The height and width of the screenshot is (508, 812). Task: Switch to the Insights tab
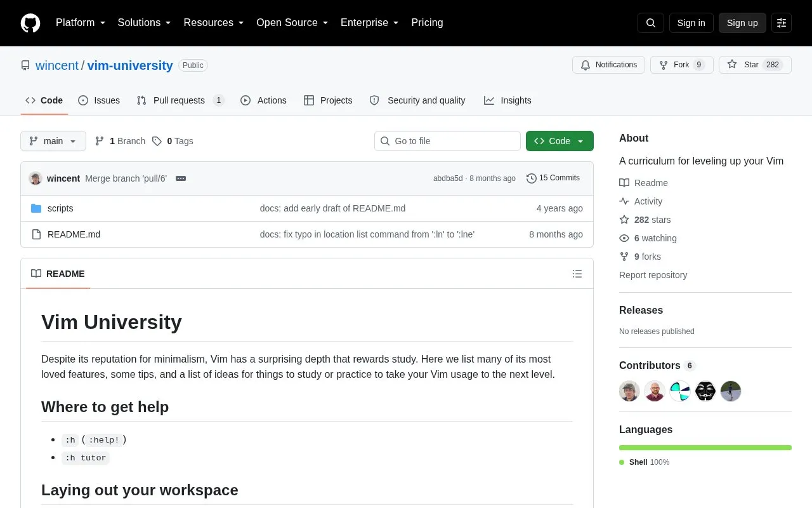pyautogui.click(x=507, y=100)
